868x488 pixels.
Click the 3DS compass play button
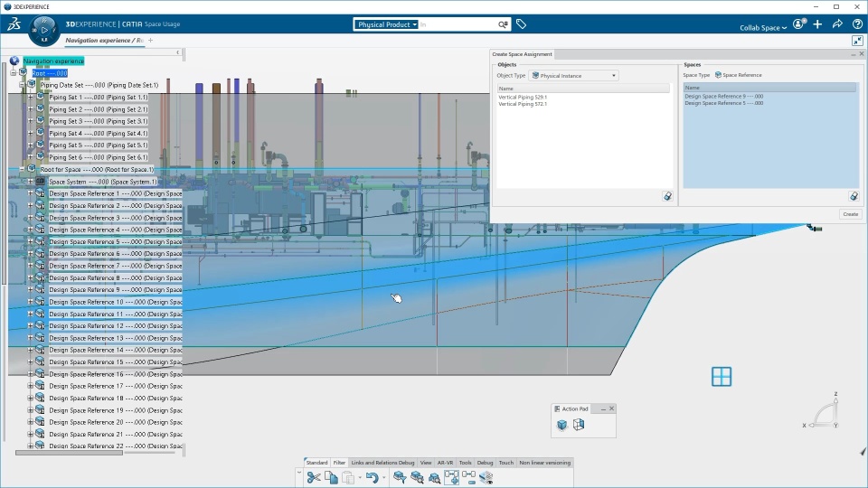(44, 29)
